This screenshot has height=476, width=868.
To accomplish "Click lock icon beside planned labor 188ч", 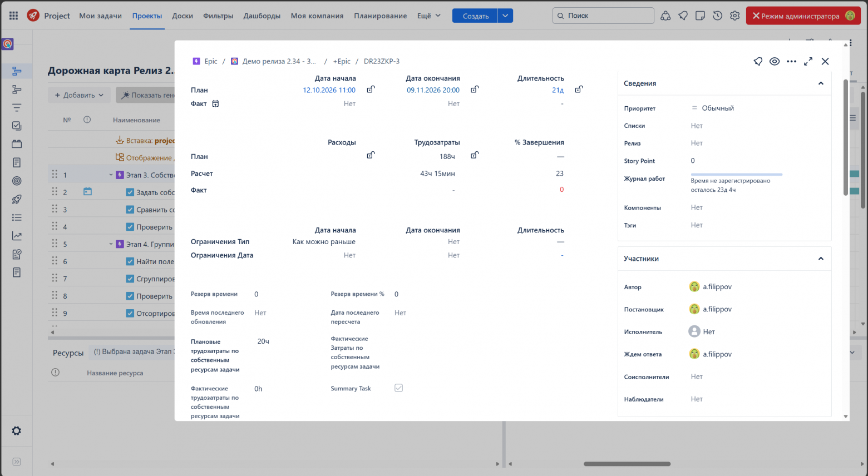I will pyautogui.click(x=475, y=155).
